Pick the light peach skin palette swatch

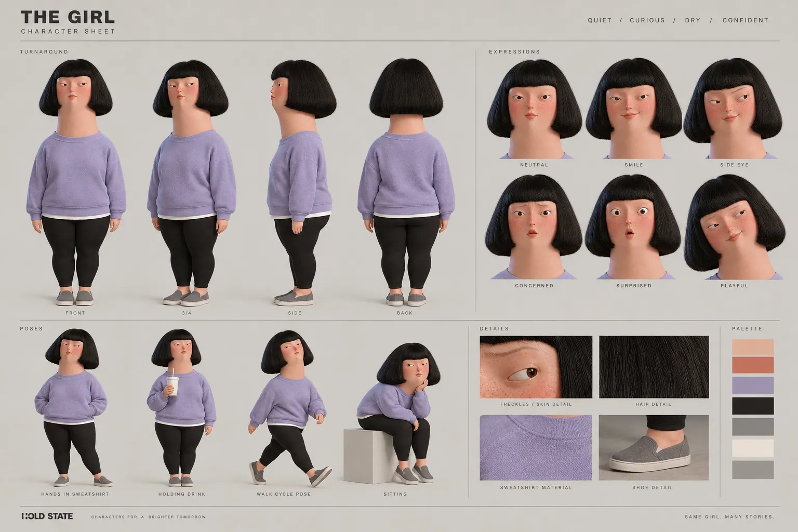click(x=753, y=347)
